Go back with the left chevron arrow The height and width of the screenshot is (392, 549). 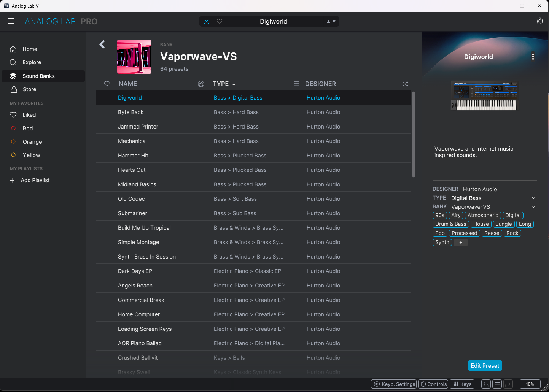102,44
